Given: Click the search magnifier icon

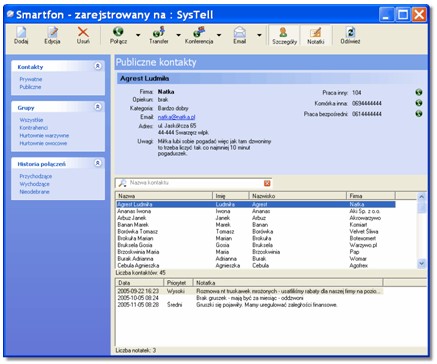Looking at the screenshot, I should click(122, 183).
